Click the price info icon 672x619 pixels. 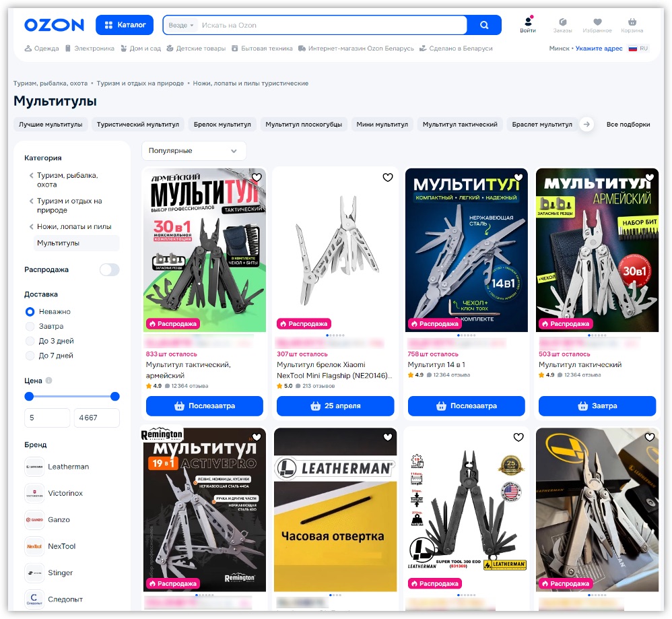click(x=48, y=381)
